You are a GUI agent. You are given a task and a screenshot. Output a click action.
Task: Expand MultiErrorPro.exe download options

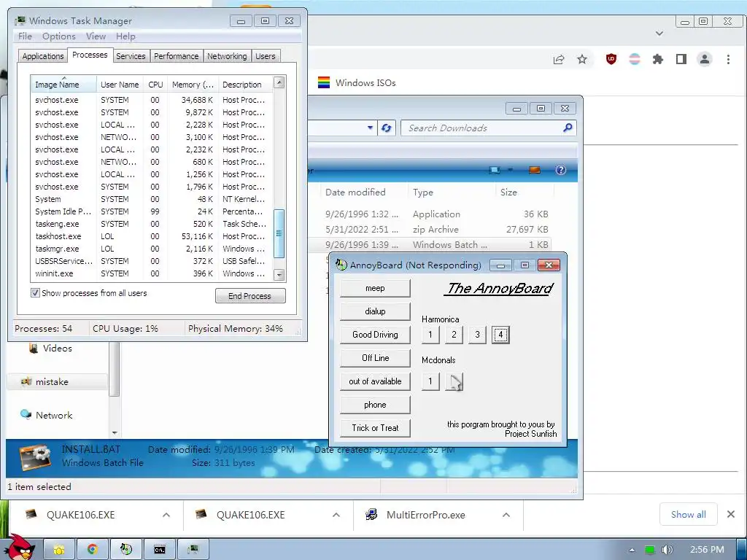point(506,515)
